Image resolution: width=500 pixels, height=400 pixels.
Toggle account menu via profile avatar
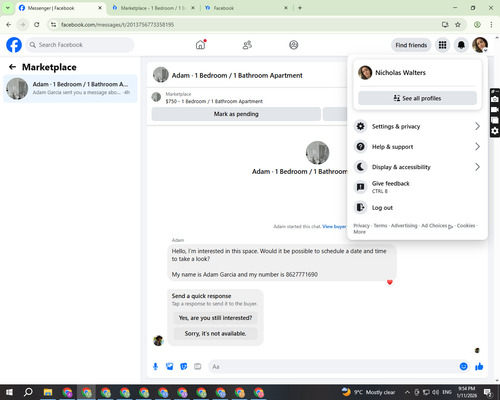pos(480,45)
